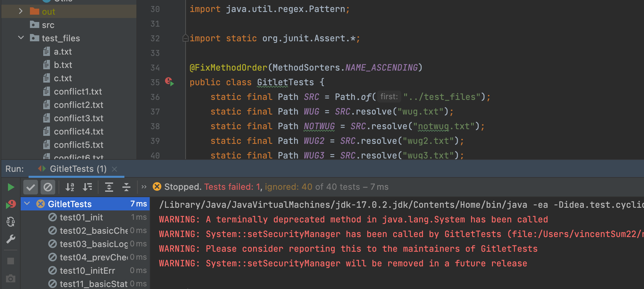Image resolution: width=644 pixels, height=289 pixels.
Task: Sort tests by duration
Action: pyautogui.click(x=87, y=187)
